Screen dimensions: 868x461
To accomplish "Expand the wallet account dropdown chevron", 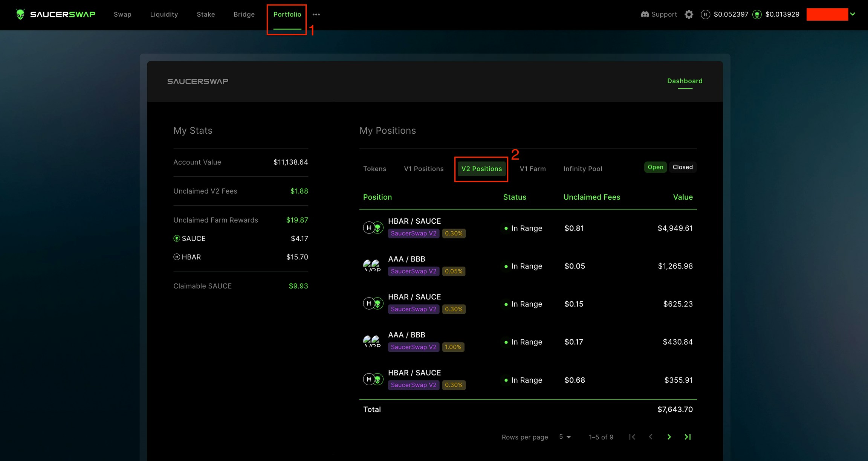I will pyautogui.click(x=853, y=14).
